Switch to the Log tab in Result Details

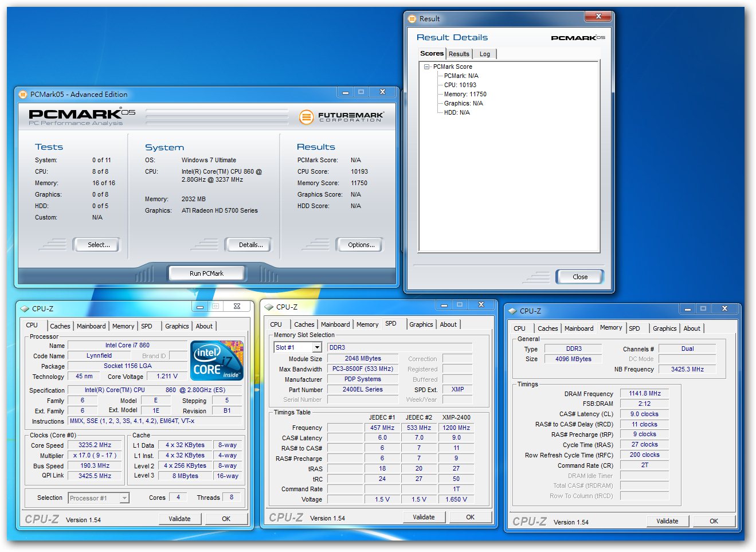(x=485, y=54)
